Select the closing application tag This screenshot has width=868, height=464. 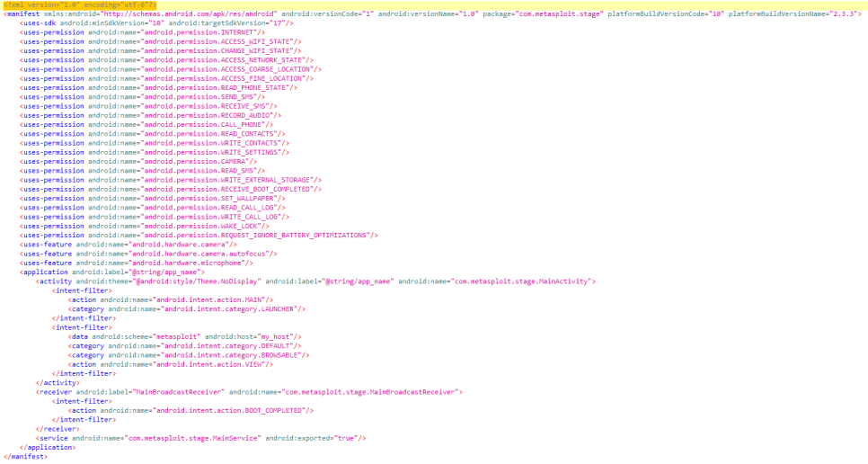48,448
